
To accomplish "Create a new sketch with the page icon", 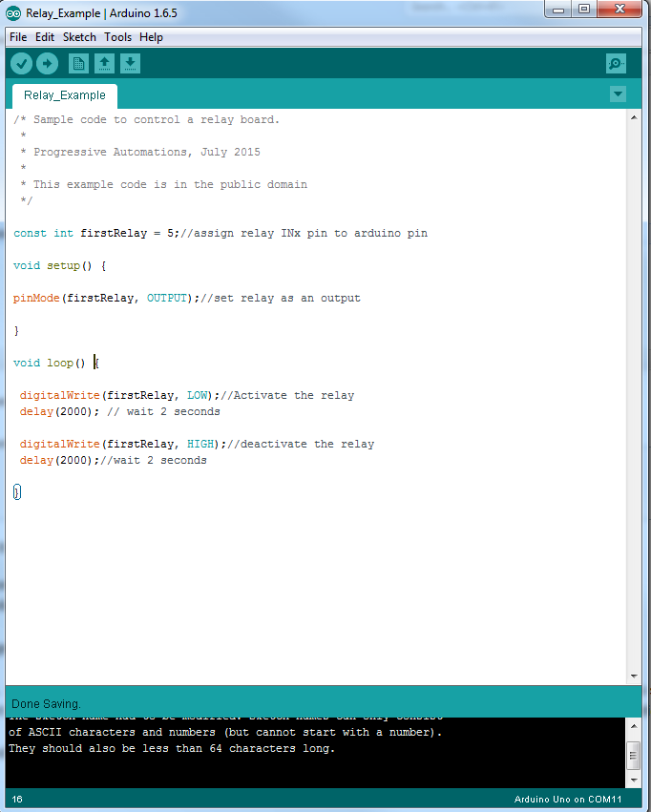I will [78, 64].
